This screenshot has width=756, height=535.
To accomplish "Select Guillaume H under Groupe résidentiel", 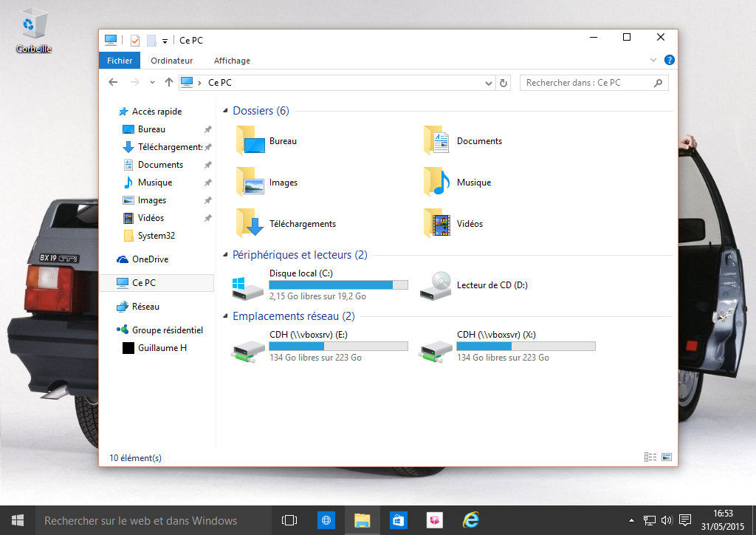I will click(x=154, y=348).
